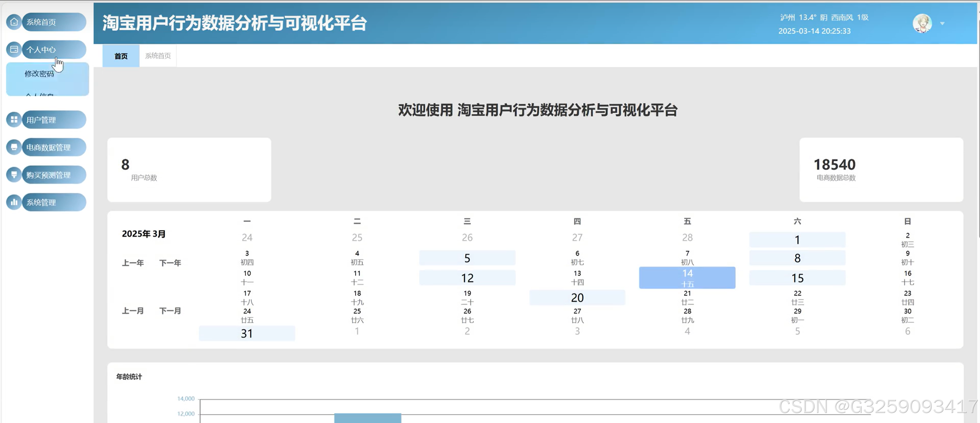Screen dimensions: 980x423
Task: Click the card icon beside 个人中心
Action: [x=14, y=49]
